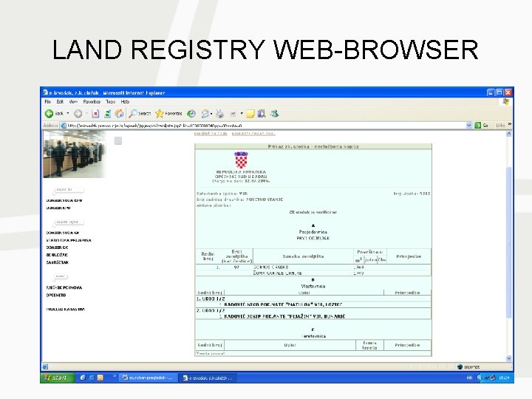This screenshot has width=532, height=399.
Task: Click the PREGLED KATASTRA sidebar link
Action: pyautogui.click(x=66, y=310)
